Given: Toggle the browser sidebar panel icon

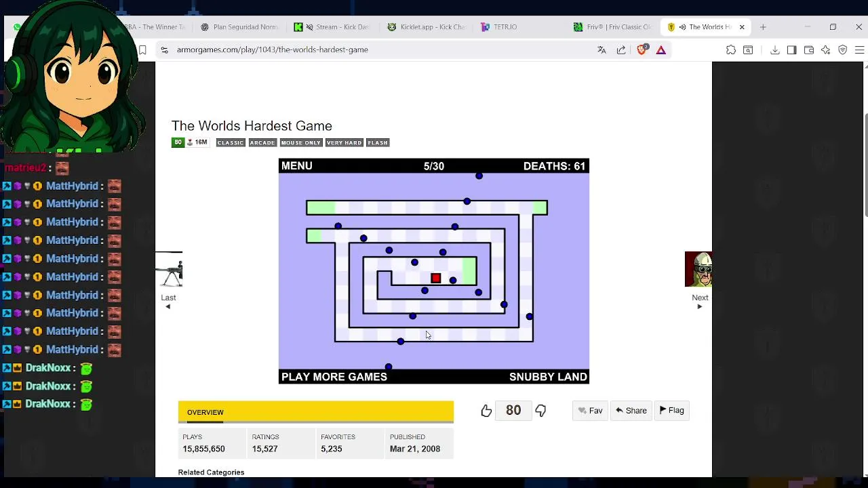Looking at the screenshot, I should pos(791,49).
